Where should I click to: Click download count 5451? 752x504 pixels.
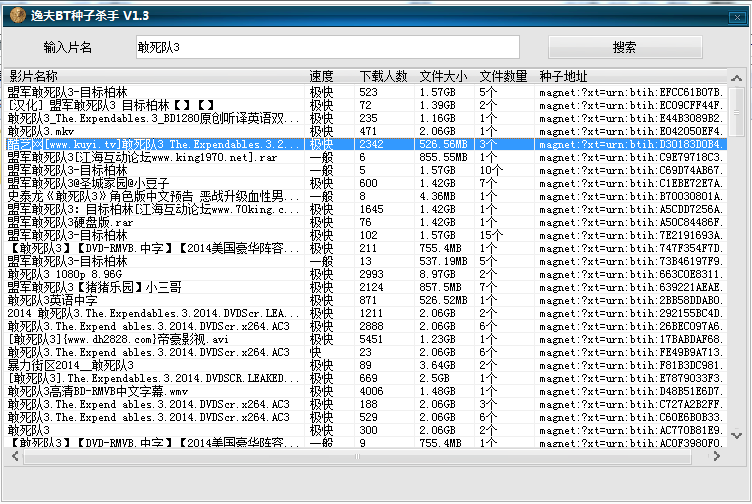[371, 339]
